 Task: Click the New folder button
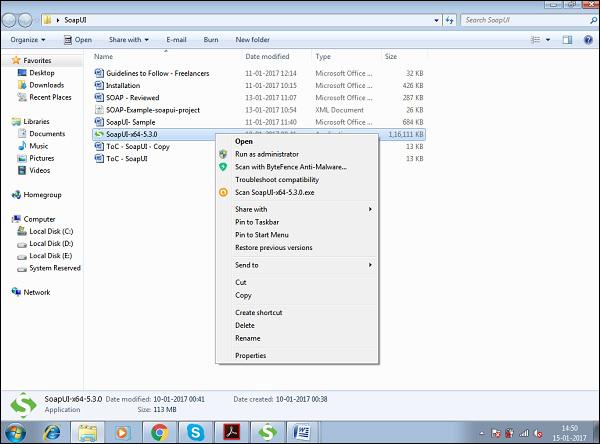[253, 39]
